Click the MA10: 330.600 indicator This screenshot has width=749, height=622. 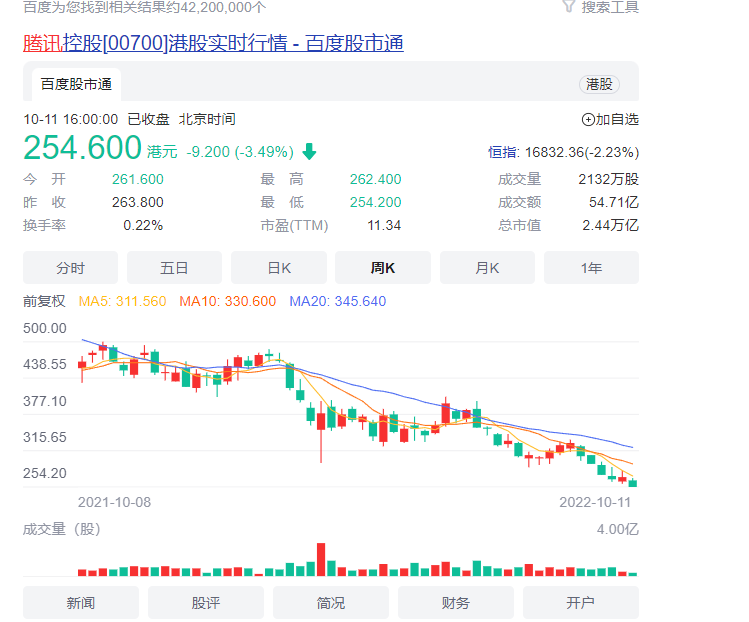[x=227, y=301]
